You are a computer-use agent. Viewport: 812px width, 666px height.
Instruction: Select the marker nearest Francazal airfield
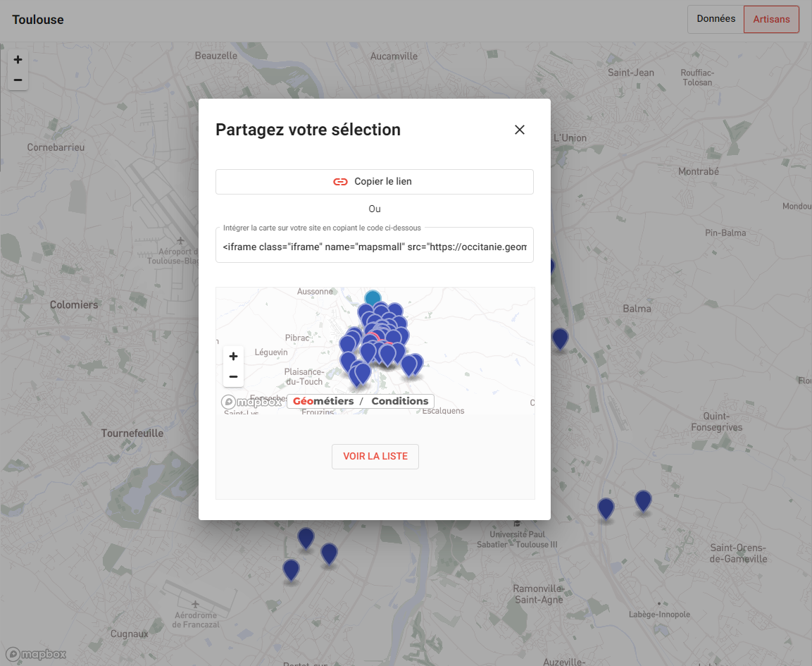click(291, 570)
